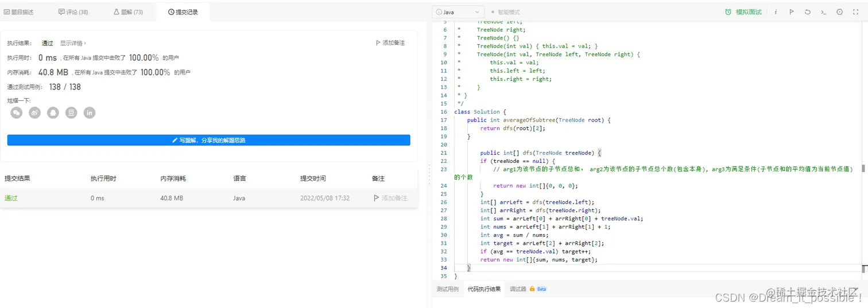Screen dimensions: 868x308
Task: Switch to the 评论 (38) tab
Action: tap(73, 11)
